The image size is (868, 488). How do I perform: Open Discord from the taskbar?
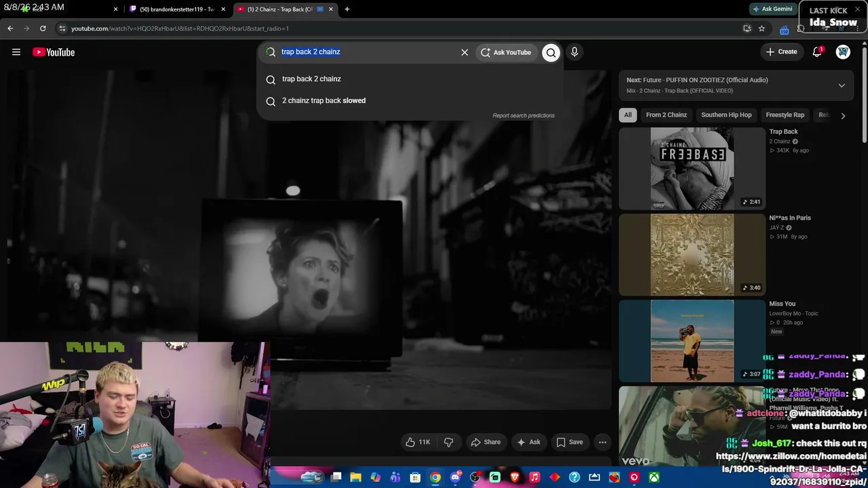(455, 478)
